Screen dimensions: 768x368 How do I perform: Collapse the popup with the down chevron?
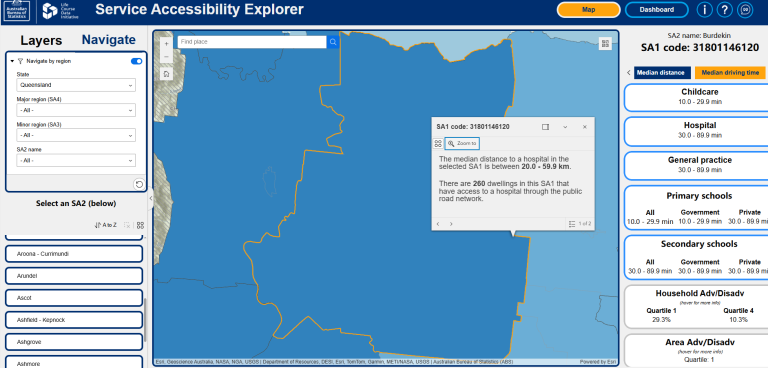click(565, 127)
